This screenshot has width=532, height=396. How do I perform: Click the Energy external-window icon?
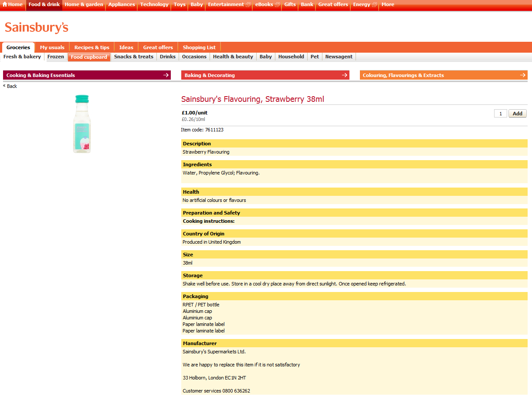(x=374, y=5)
